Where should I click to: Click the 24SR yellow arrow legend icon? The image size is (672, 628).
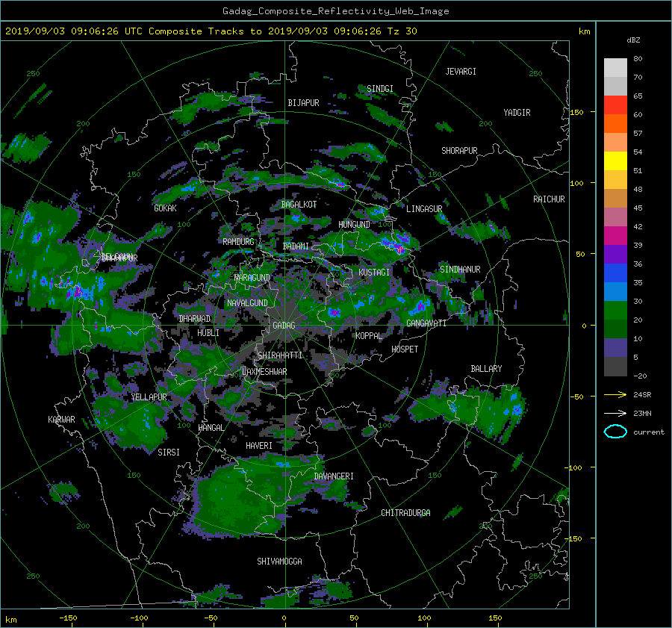point(615,394)
